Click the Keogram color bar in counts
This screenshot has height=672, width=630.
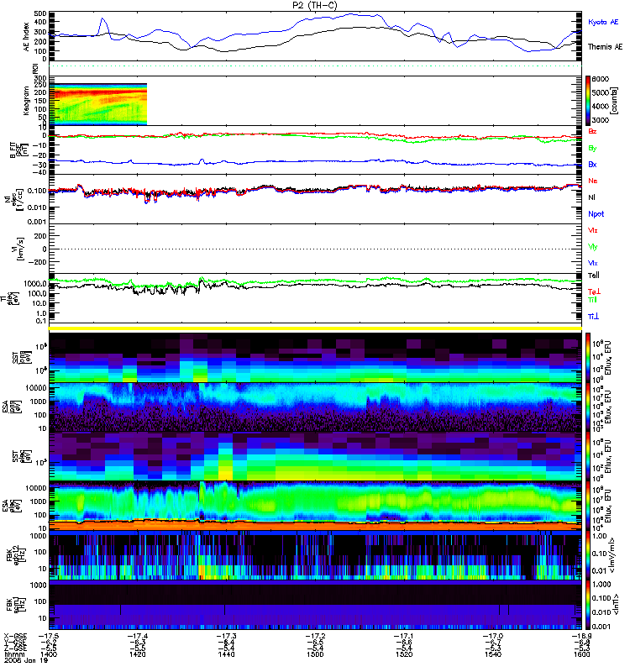(588, 101)
